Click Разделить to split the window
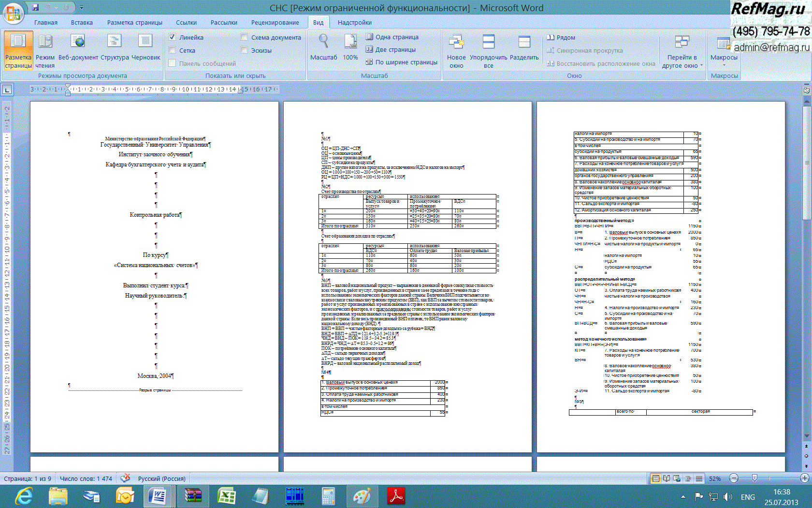This screenshot has width=812, height=508. pos(524,48)
